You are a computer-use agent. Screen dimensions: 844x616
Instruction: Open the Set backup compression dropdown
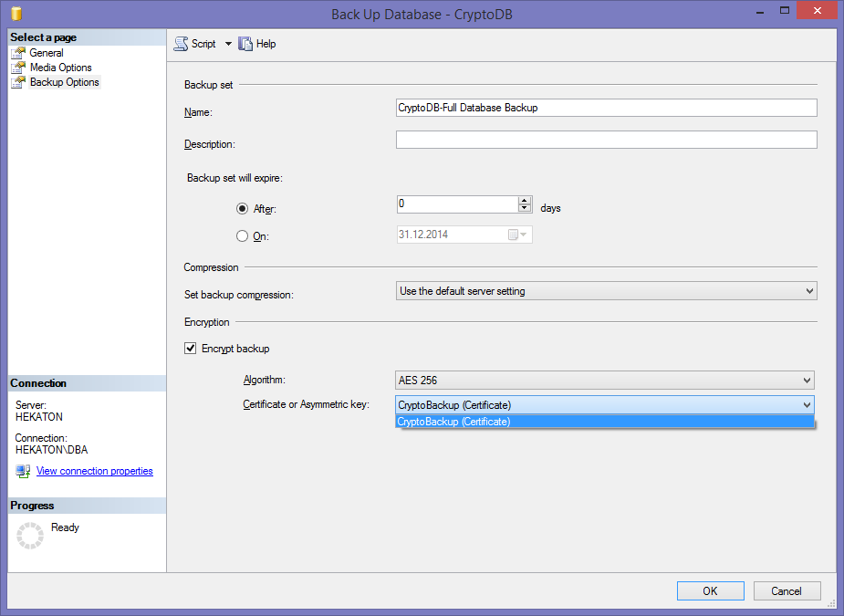click(x=606, y=291)
